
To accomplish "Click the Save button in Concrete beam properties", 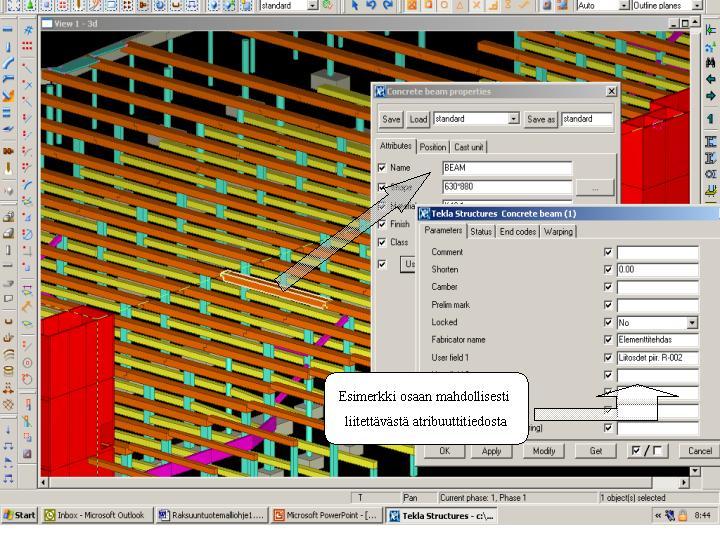I will tap(391, 119).
